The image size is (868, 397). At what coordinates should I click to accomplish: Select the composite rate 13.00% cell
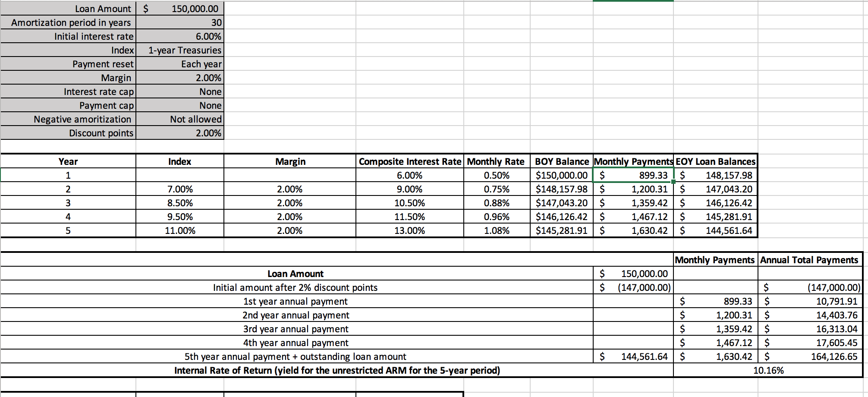(410, 230)
